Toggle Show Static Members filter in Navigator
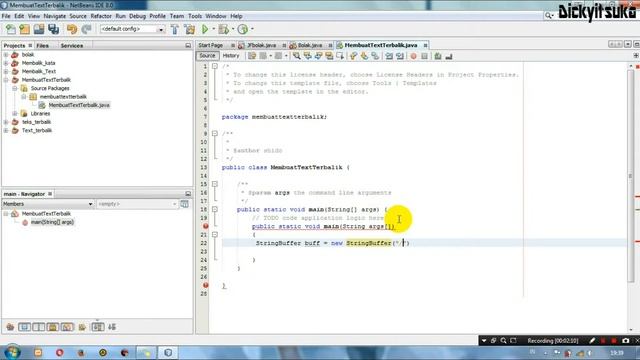Image resolution: width=640 pixels, height=360 pixels. [39, 327]
